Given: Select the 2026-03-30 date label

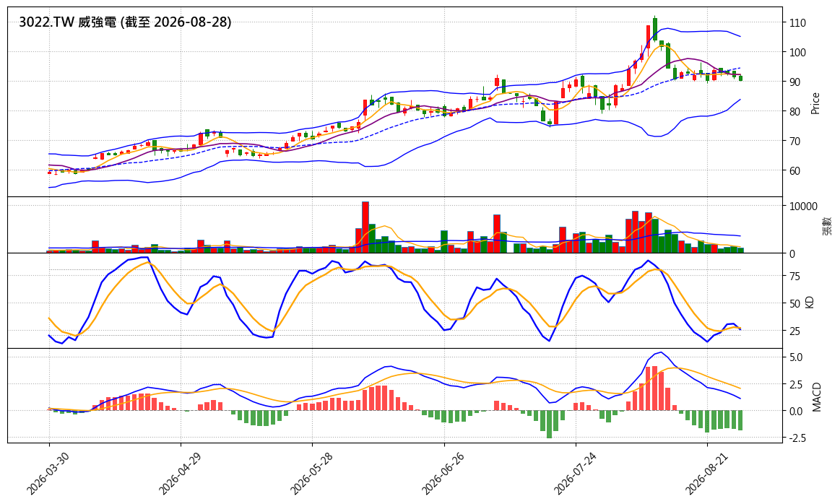Looking at the screenshot, I should 47,473.
